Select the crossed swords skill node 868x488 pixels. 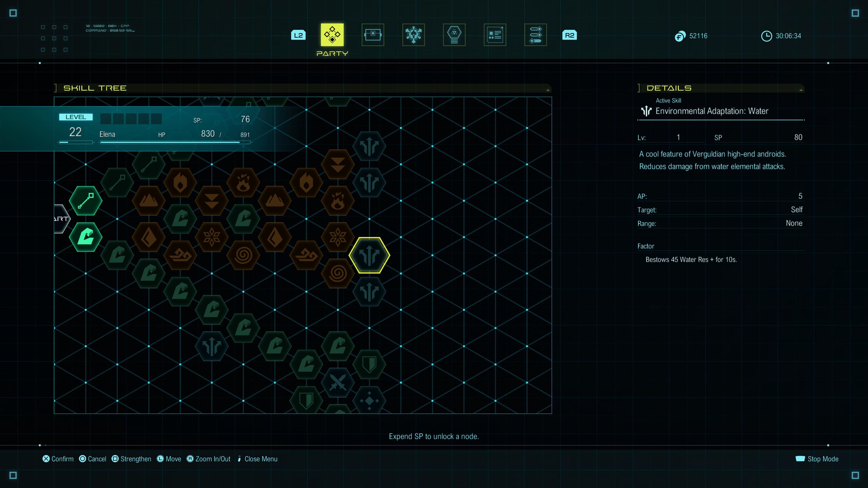tap(338, 382)
